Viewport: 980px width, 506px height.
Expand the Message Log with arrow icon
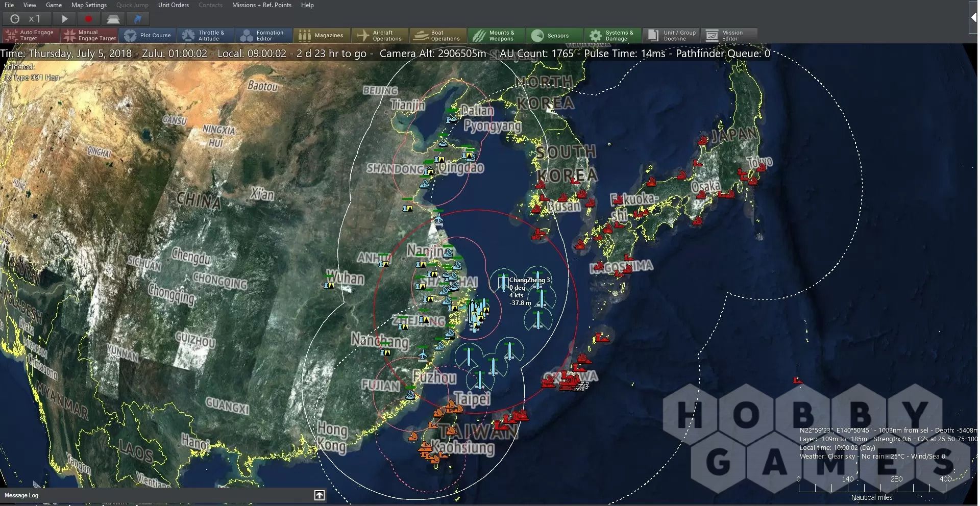(320, 495)
